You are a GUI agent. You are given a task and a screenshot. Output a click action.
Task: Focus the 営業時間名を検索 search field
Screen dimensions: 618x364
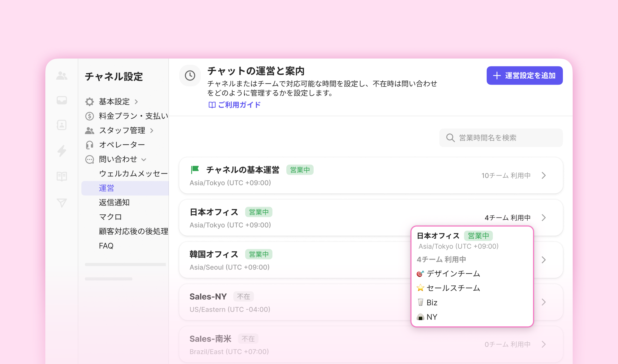(501, 138)
